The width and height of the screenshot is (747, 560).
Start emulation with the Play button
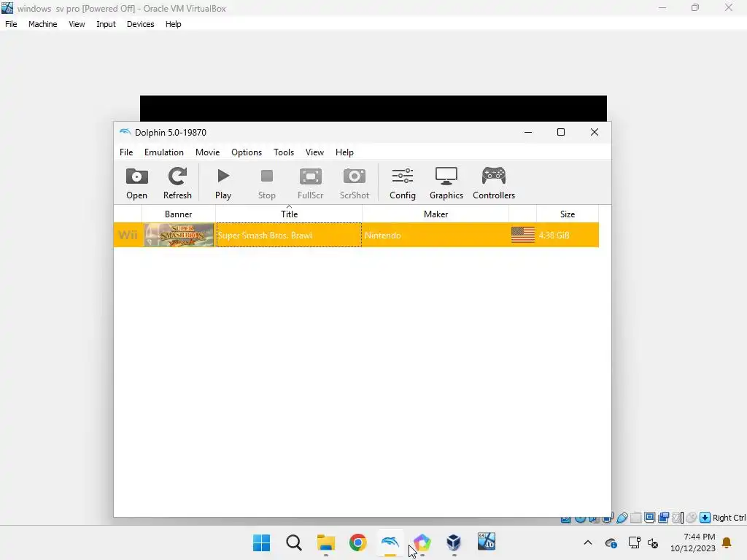[223, 183]
